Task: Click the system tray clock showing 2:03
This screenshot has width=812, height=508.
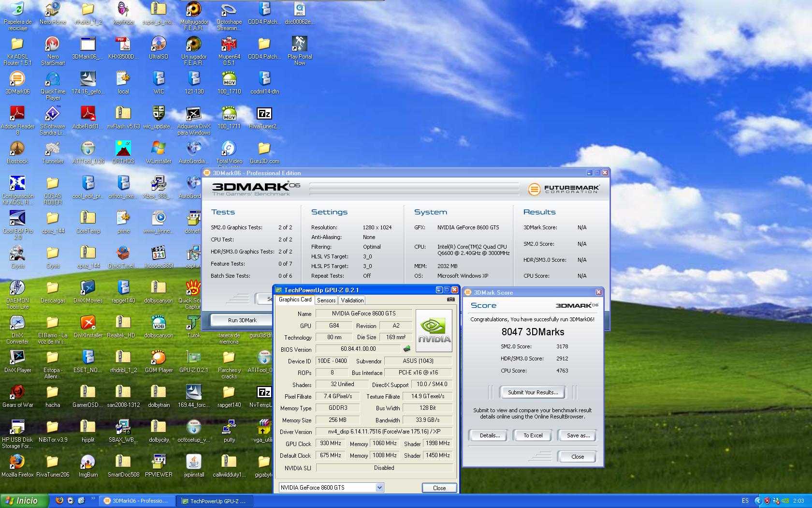Action: pos(798,501)
